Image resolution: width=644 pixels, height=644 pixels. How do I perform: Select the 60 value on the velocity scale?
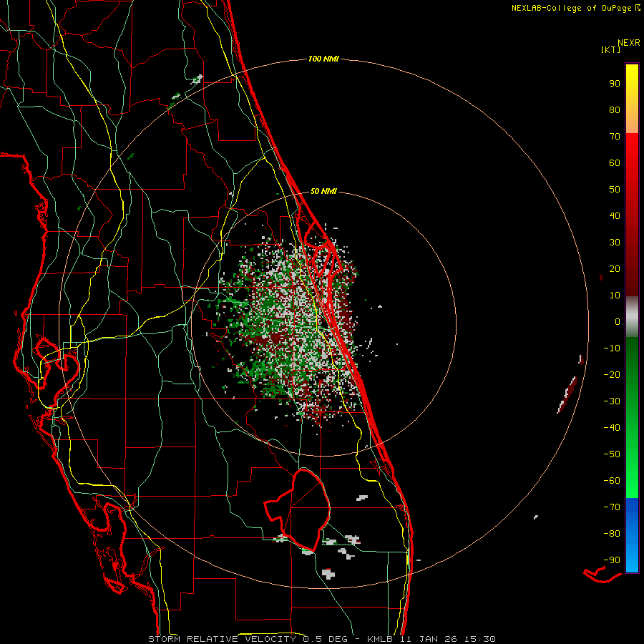click(x=615, y=162)
